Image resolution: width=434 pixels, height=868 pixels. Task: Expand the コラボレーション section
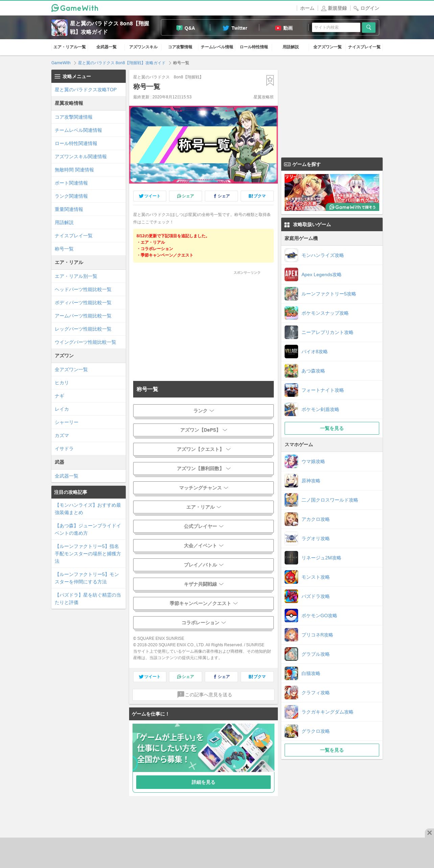click(x=203, y=623)
